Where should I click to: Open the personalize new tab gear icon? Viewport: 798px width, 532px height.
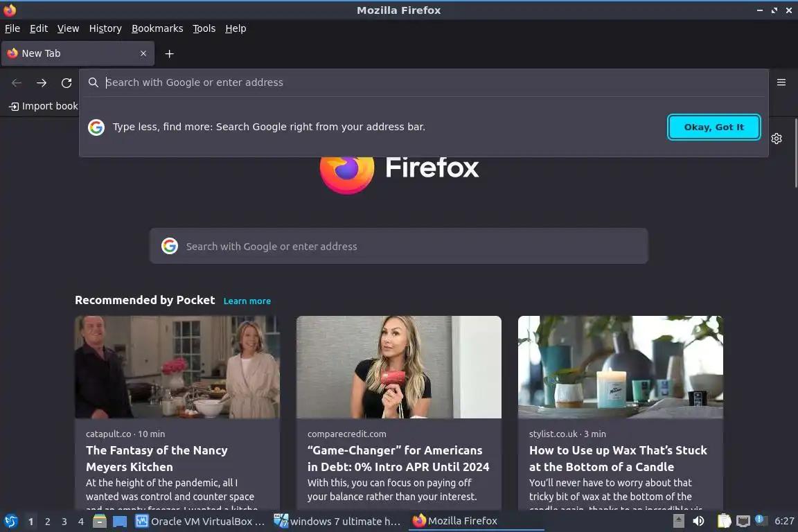777,139
